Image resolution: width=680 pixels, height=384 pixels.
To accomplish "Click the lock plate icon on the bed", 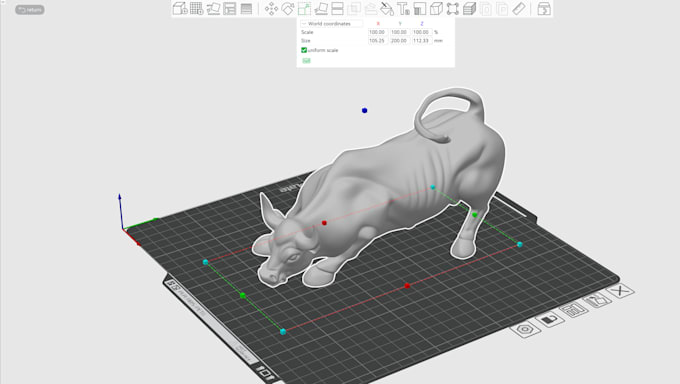I will pyautogui.click(x=549, y=320).
